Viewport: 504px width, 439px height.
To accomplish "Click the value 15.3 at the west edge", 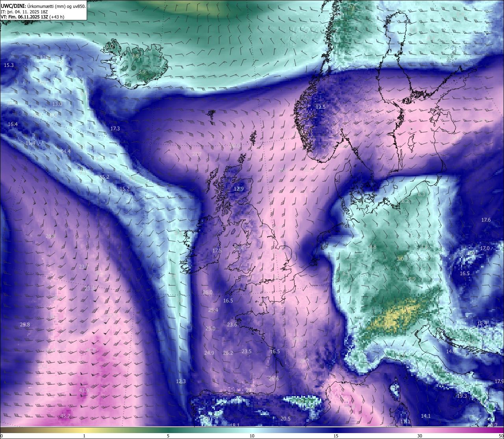I will 9,65.
